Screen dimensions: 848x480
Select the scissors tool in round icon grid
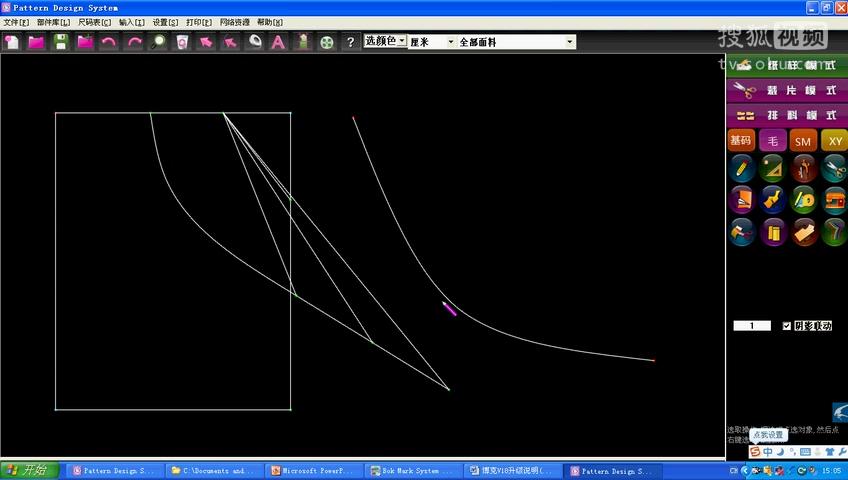point(834,168)
